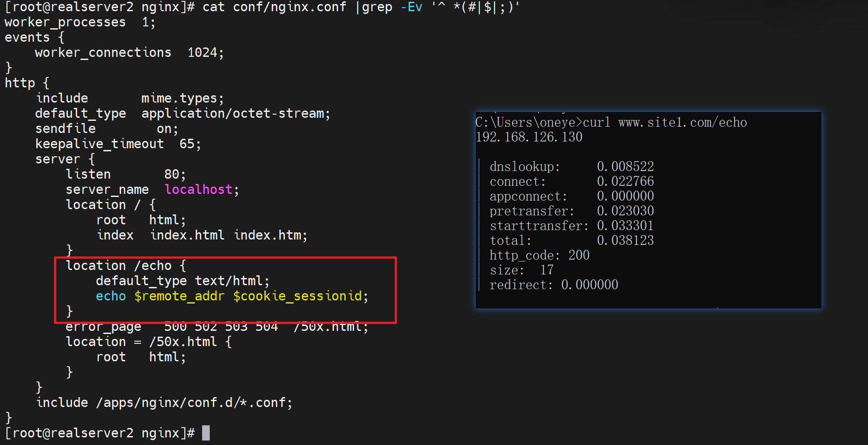This screenshot has width=868, height=445.
Task: Click the worker_connections directive text
Action: pyautogui.click(x=103, y=52)
